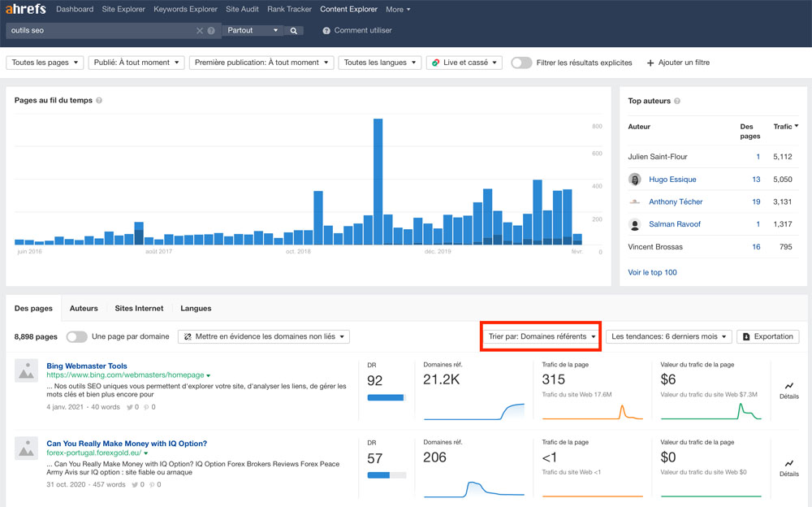
Task: Open Site Explorer in top navigation
Action: click(123, 9)
